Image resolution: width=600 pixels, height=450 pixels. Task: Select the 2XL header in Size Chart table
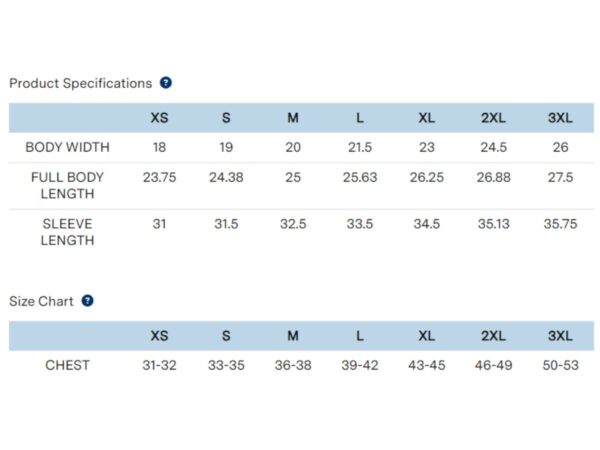493,336
